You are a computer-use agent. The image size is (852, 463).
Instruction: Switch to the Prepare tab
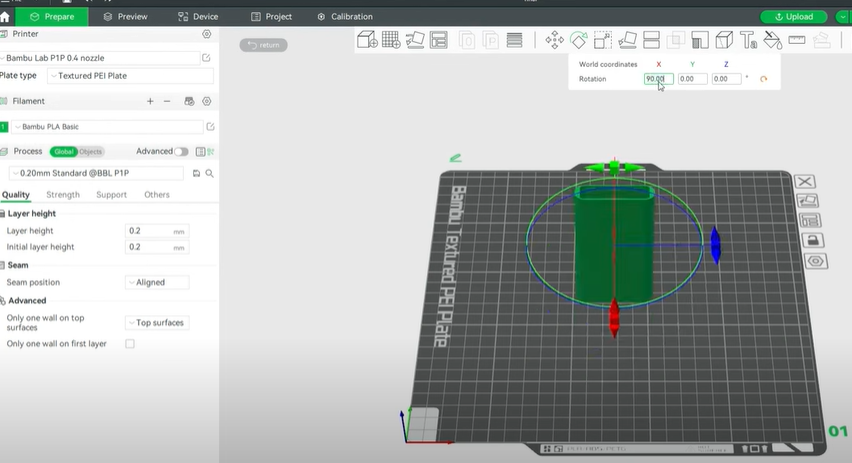[52, 17]
